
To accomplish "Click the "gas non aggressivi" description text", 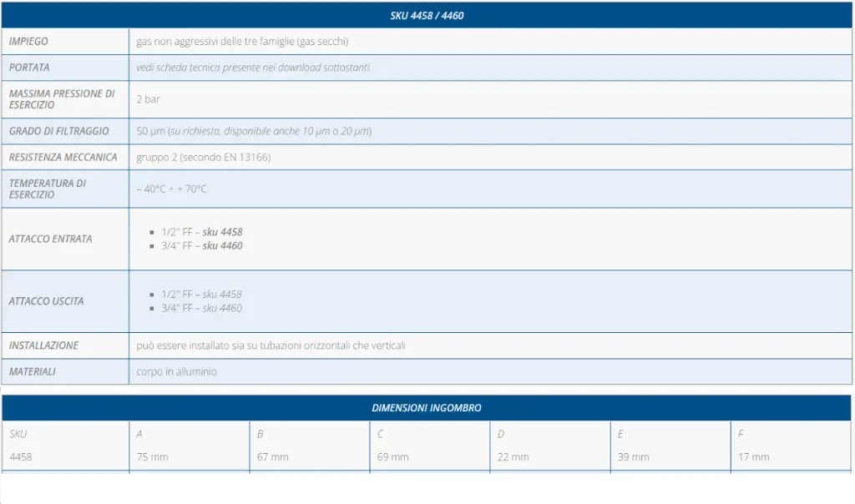I will [x=242, y=42].
